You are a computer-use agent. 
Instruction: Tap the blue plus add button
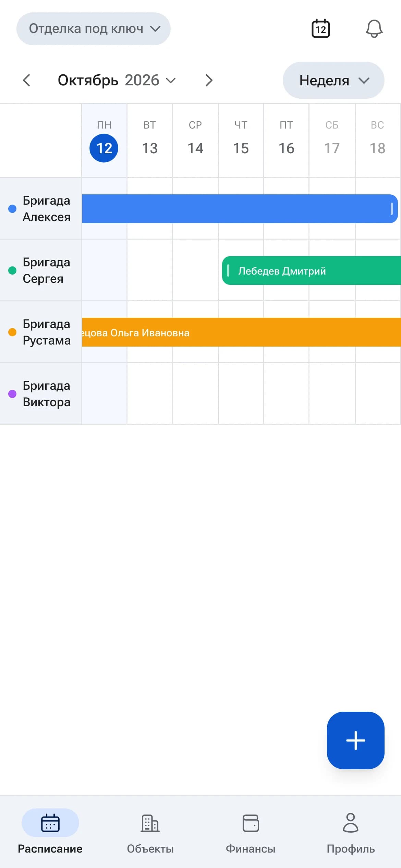355,740
